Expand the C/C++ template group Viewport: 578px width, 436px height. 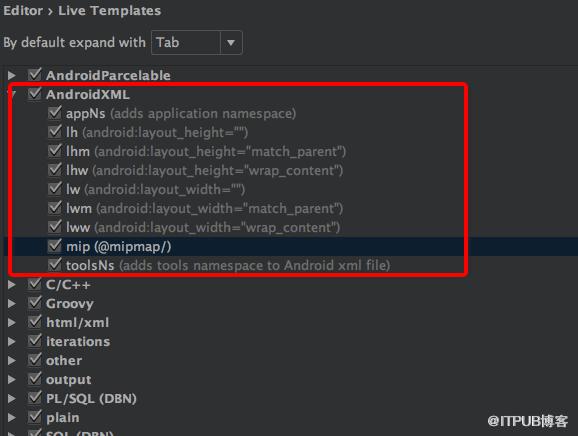pyautogui.click(x=12, y=285)
